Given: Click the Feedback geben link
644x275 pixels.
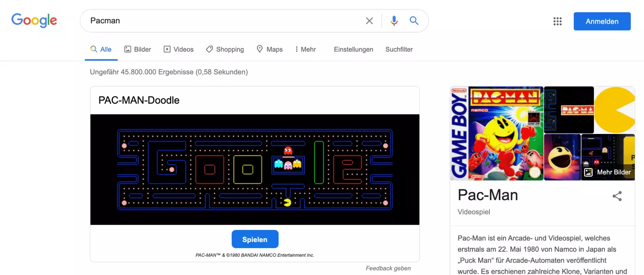Looking at the screenshot, I should (388, 268).
